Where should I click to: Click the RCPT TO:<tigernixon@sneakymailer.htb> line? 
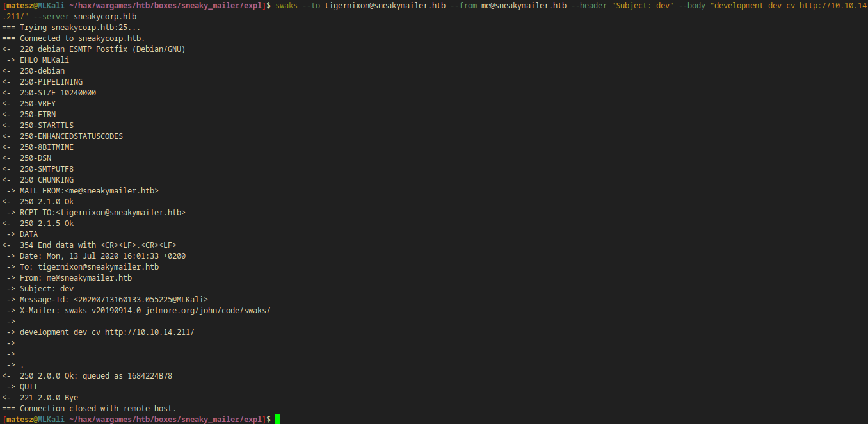pos(102,213)
